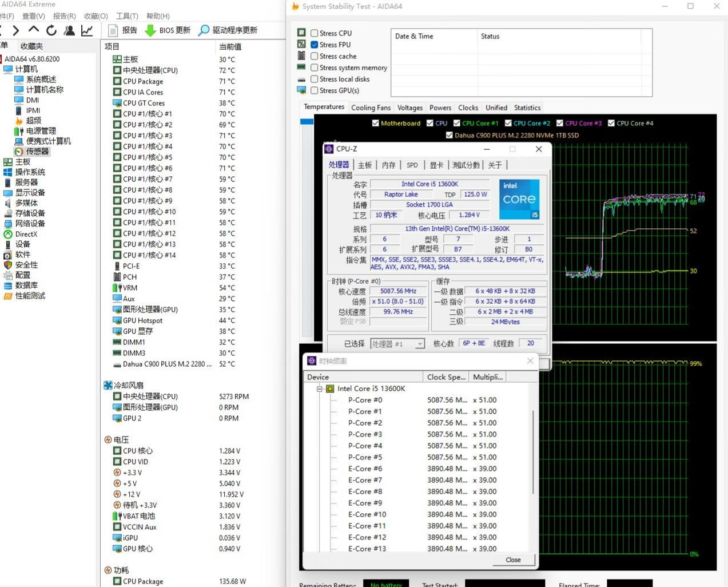This screenshot has height=587, width=728.
Task: Click the 报告 report page icon
Action: 113,30
